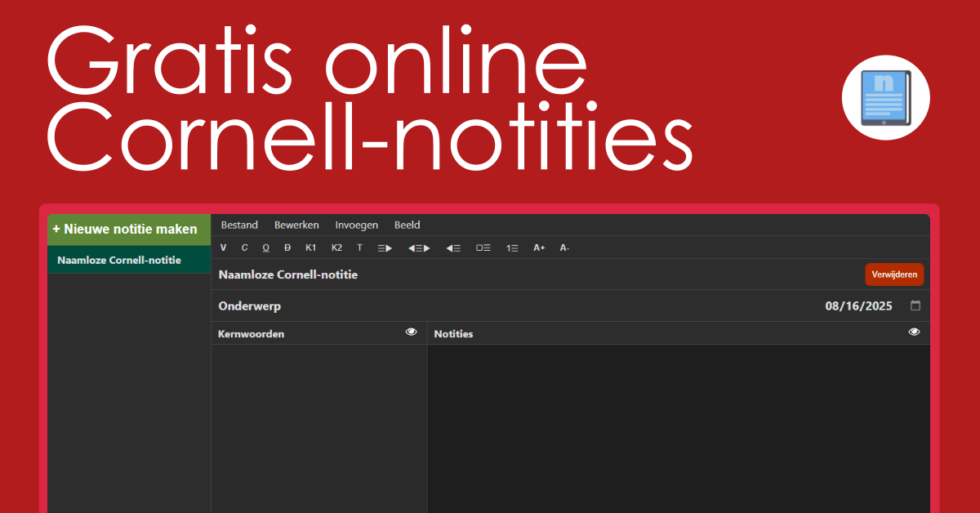Insert a bulleted list
The height and width of the screenshot is (513, 980).
click(483, 248)
